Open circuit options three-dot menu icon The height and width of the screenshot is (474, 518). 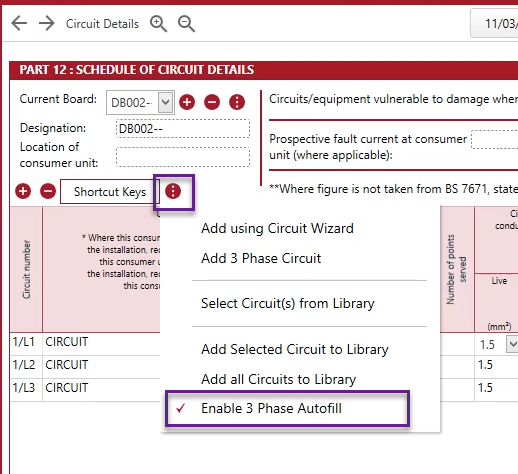tap(173, 191)
